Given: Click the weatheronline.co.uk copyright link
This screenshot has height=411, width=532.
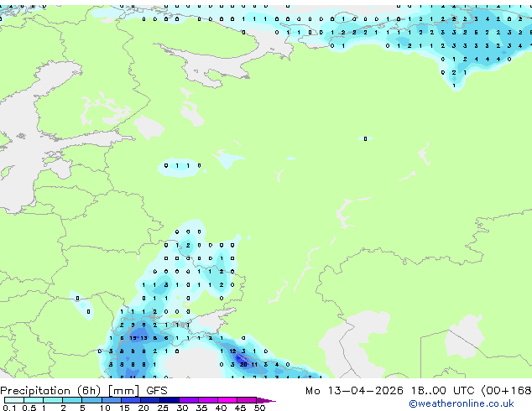Looking at the screenshot, I should click(x=462, y=403).
